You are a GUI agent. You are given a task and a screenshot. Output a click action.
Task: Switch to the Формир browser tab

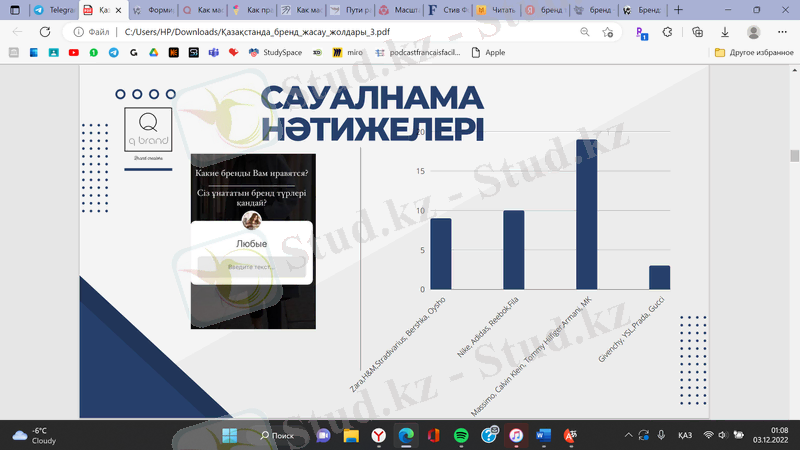tap(155, 10)
